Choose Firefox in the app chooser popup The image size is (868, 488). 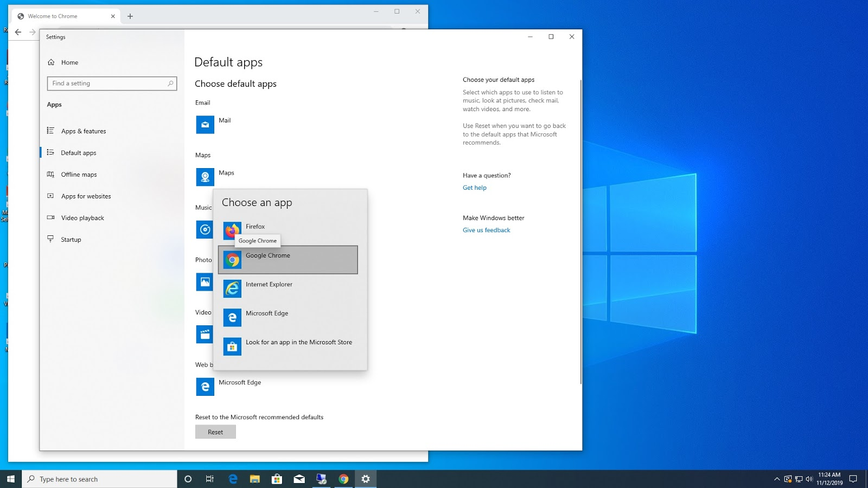pos(288,230)
